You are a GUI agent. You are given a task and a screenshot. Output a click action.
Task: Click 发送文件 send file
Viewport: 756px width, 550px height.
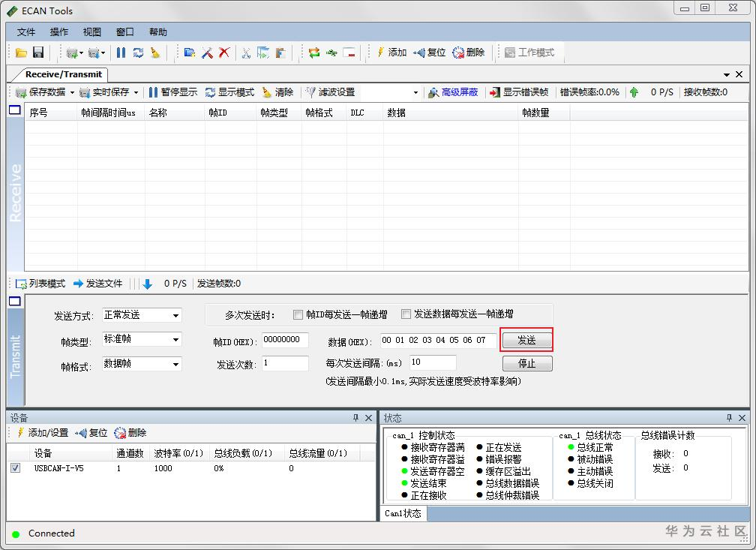pos(97,283)
